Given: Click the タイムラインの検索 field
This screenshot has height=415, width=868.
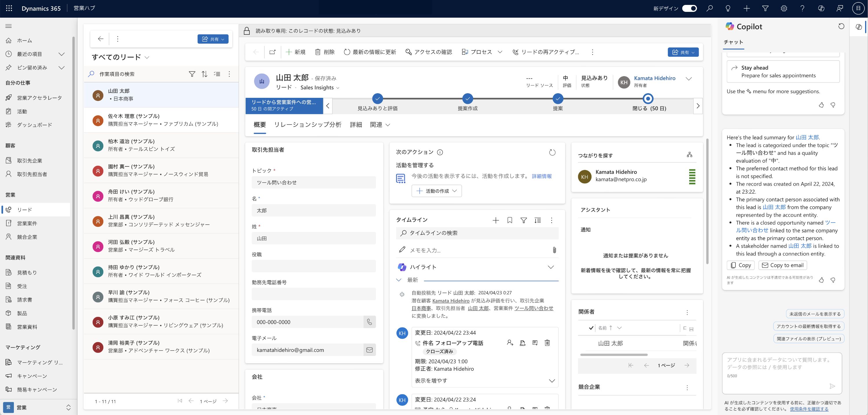Looking at the screenshot, I should [477, 233].
